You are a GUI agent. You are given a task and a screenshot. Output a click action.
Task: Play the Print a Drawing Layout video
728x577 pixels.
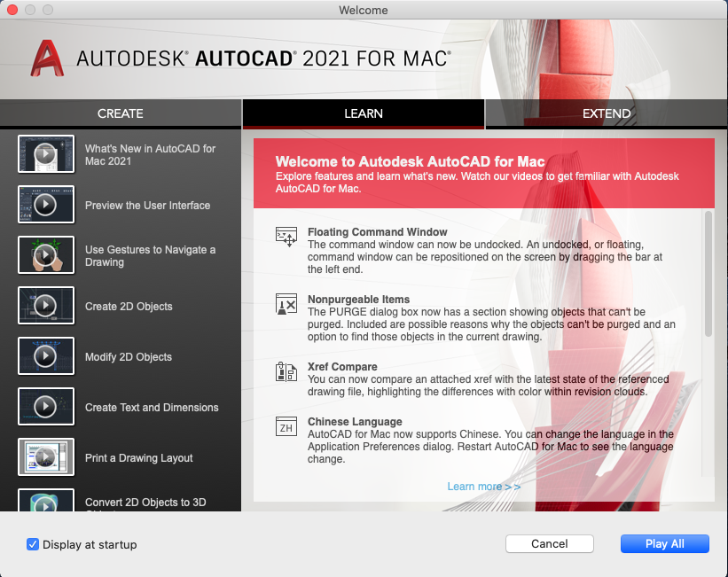pos(46,457)
